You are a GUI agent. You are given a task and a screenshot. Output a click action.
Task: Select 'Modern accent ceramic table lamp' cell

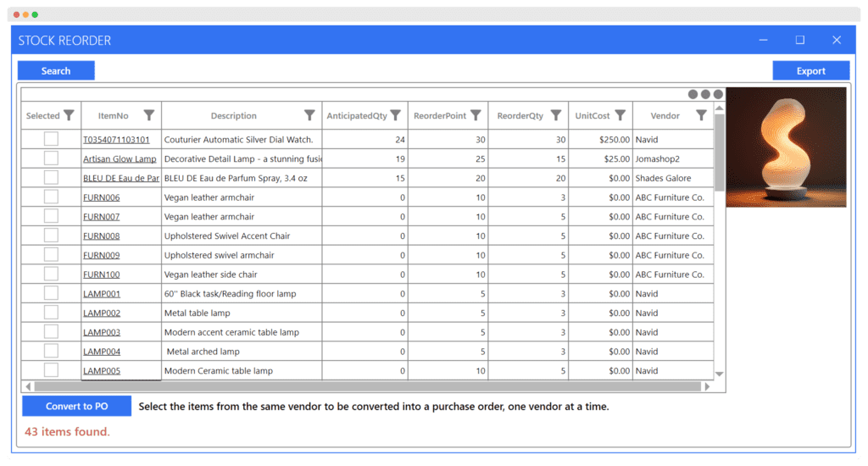click(x=242, y=332)
